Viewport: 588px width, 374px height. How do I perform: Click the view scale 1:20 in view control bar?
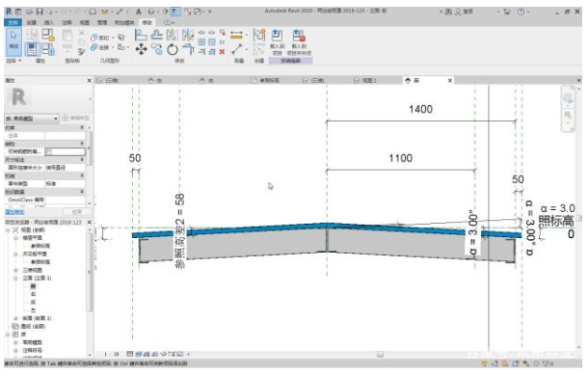click(x=112, y=354)
